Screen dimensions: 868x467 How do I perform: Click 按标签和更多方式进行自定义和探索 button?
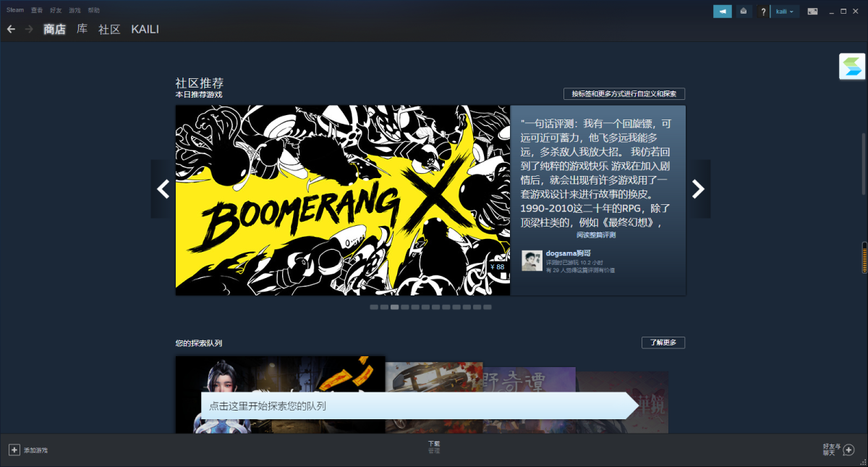624,94
